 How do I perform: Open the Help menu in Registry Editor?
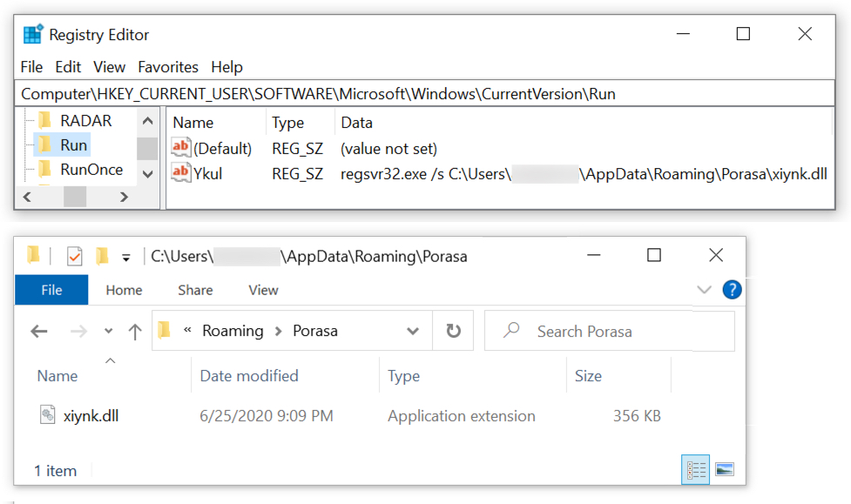(226, 67)
